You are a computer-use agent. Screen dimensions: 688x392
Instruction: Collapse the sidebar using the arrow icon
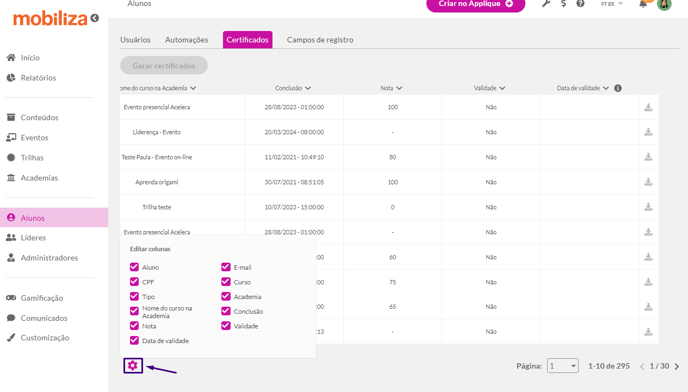tap(95, 18)
